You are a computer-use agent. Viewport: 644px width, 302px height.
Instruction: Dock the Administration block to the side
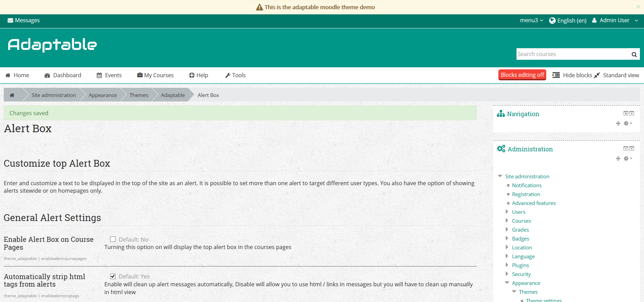click(x=632, y=149)
